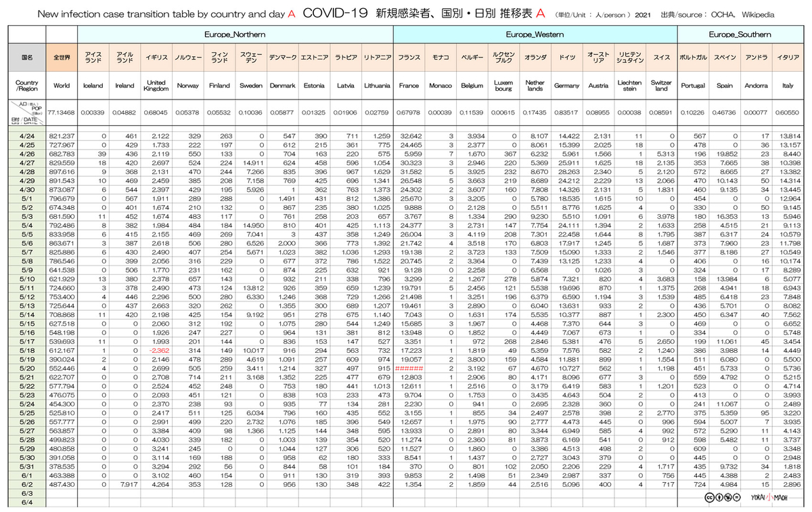Click the title text COVID-19
This screenshot has height=512, width=812.
pyautogui.click(x=334, y=13)
